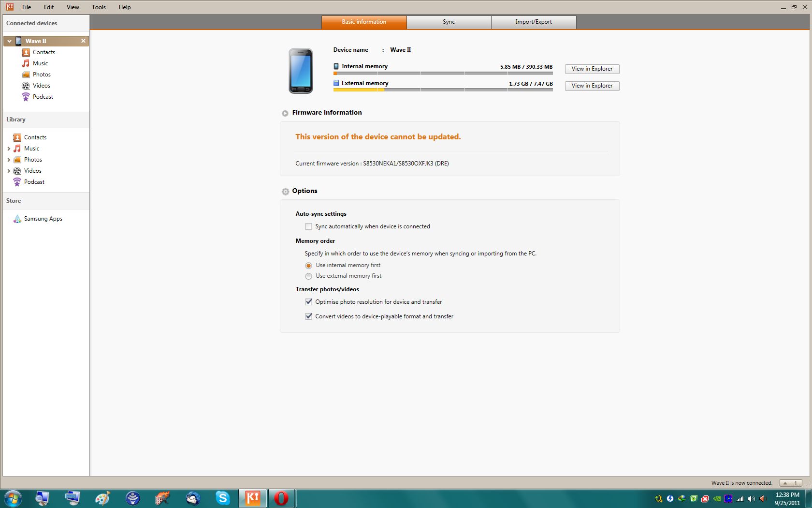Screen dimensions: 812x508
Task: Expand Library Music tree
Action: (x=9, y=149)
